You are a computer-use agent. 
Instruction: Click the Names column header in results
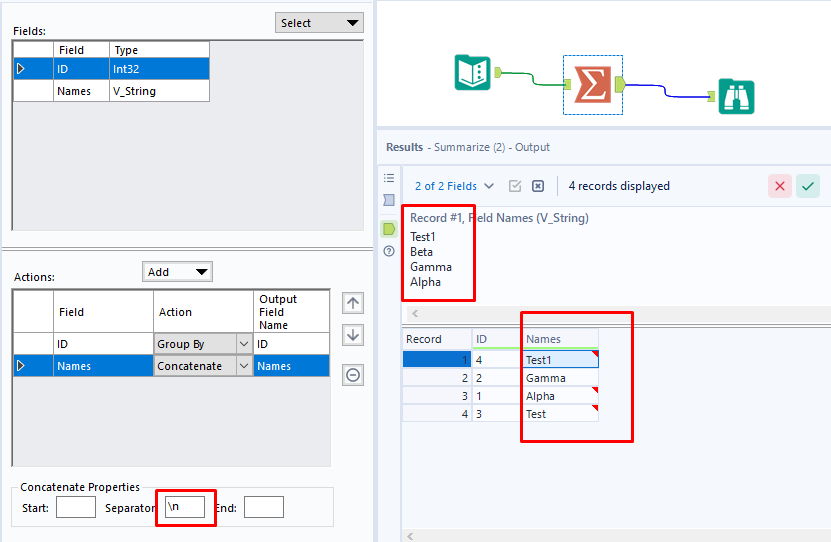pos(561,339)
